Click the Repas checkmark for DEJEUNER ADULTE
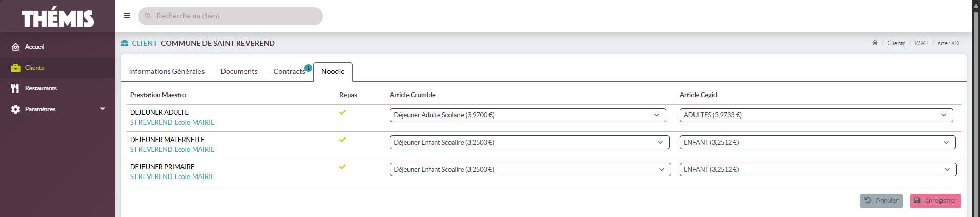The width and height of the screenshot is (980, 217). pyautogui.click(x=342, y=112)
